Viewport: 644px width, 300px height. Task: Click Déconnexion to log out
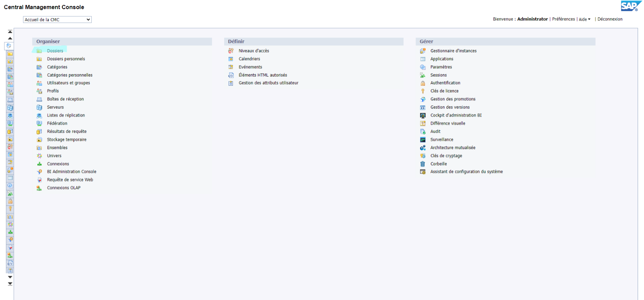[x=609, y=19]
